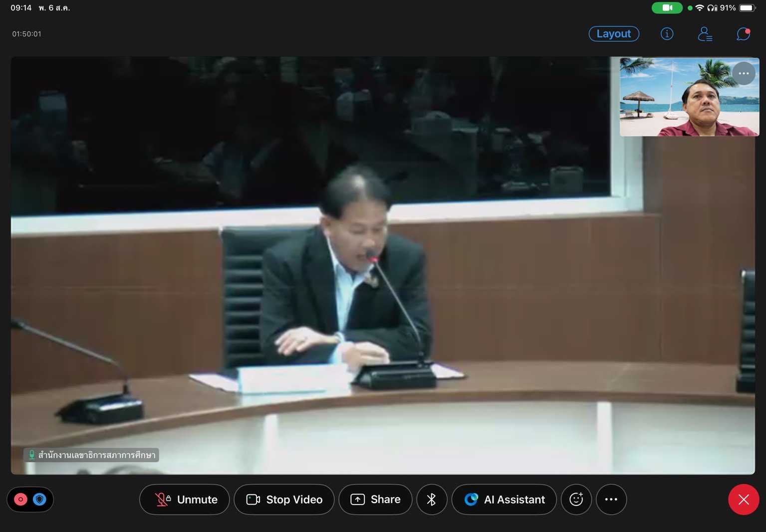Tap the red recording indicator
This screenshot has height=532, width=766.
click(x=20, y=499)
